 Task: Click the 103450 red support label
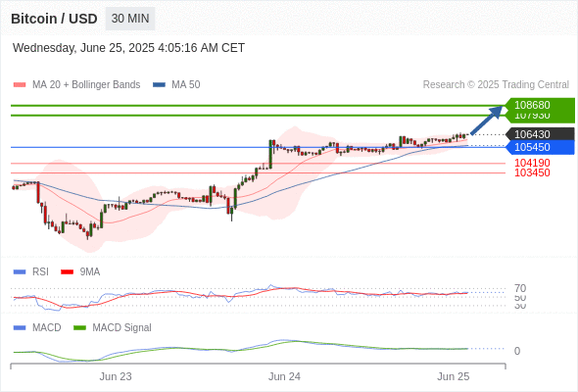[x=532, y=172]
